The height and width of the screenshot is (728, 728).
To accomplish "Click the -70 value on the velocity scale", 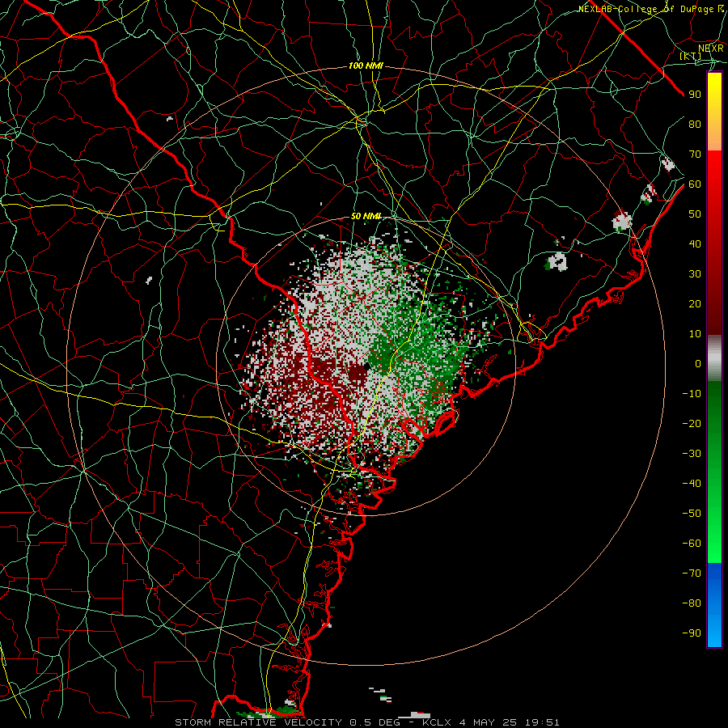I will [x=692, y=573].
